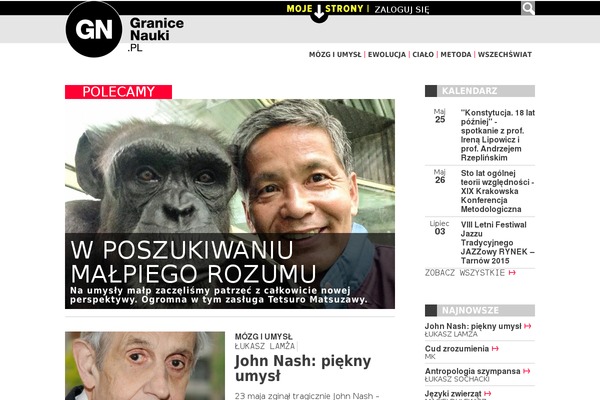The height and width of the screenshot is (400, 600).
Task: Click the arrow icon beside Zobacz wszystkie
Action: tap(512, 273)
